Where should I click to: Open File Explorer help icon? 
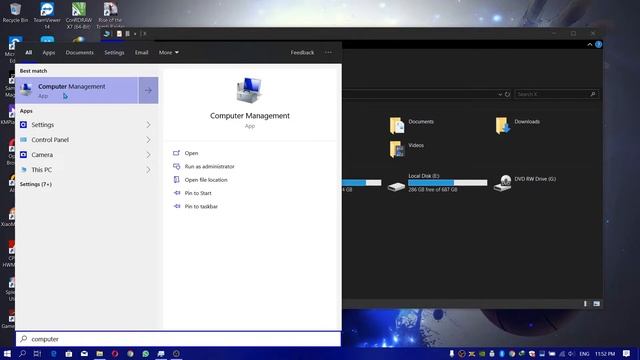click(x=598, y=44)
